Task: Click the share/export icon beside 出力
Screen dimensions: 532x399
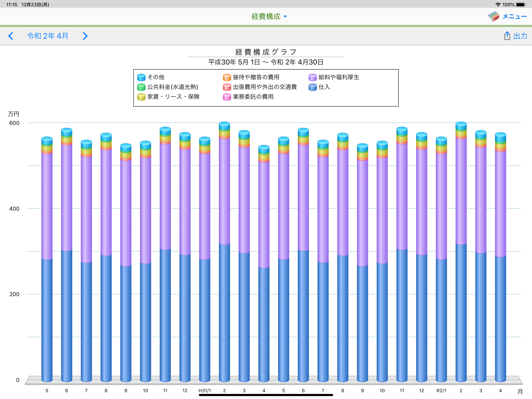Action: tap(507, 36)
